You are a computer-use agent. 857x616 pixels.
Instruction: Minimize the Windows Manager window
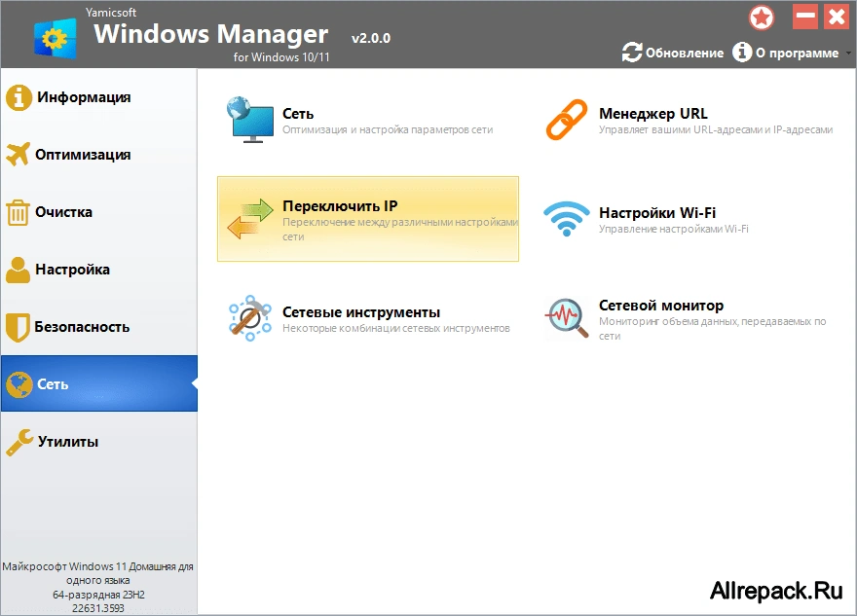point(805,17)
